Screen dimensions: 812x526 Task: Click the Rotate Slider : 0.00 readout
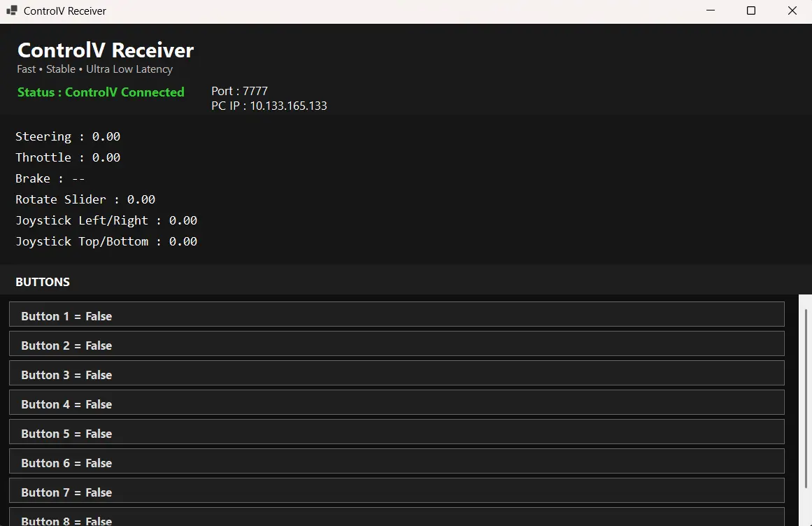85,199
